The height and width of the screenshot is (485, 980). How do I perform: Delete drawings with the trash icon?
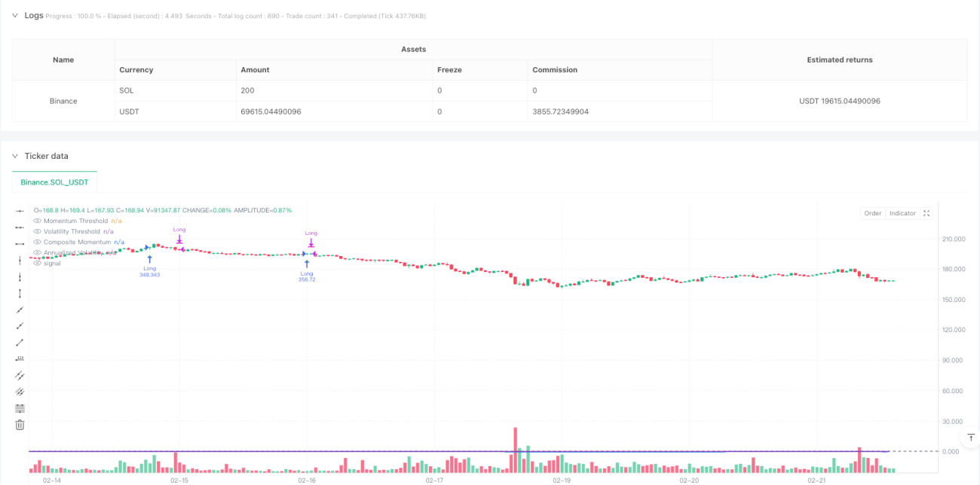click(x=20, y=425)
